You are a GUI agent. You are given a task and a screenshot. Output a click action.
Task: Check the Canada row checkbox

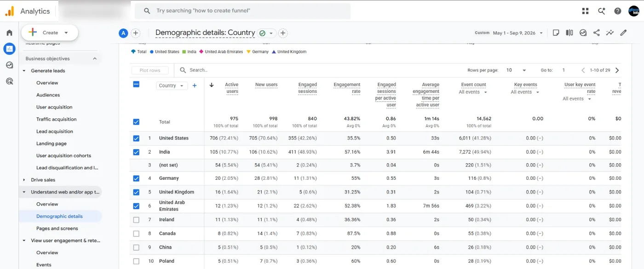point(136,234)
